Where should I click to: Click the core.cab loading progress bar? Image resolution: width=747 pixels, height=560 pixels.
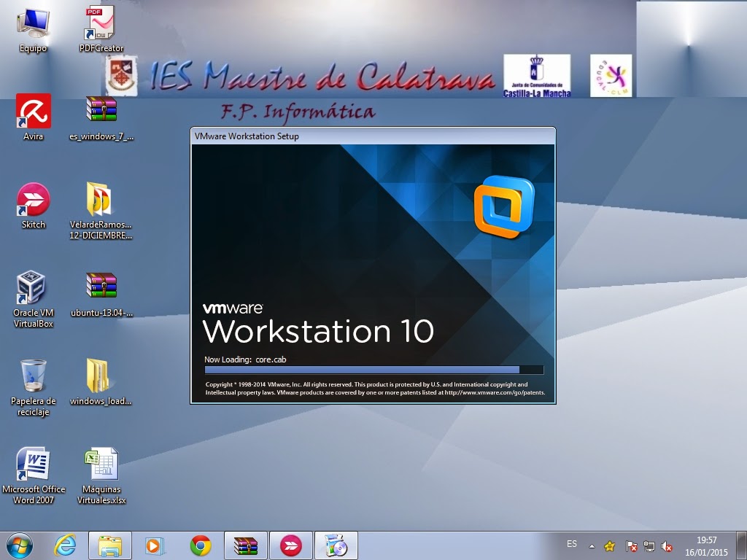374,370
